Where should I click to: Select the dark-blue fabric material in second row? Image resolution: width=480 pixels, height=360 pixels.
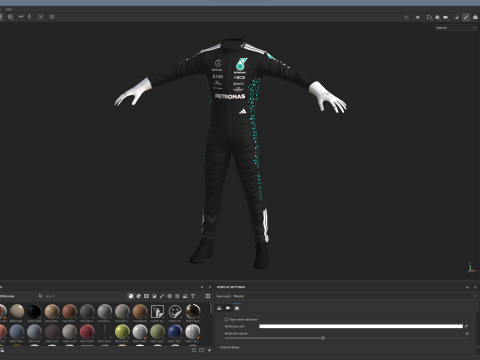coord(175,332)
